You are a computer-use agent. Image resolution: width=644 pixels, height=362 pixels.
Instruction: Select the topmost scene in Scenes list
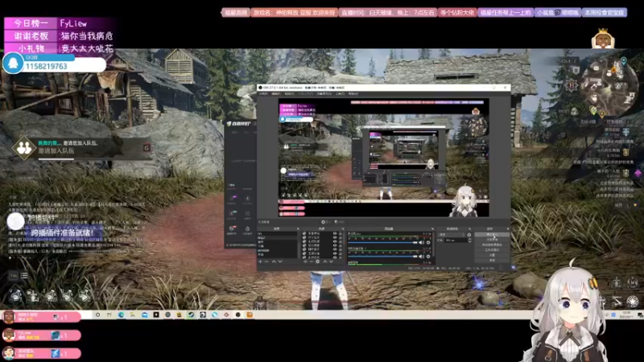277,233
